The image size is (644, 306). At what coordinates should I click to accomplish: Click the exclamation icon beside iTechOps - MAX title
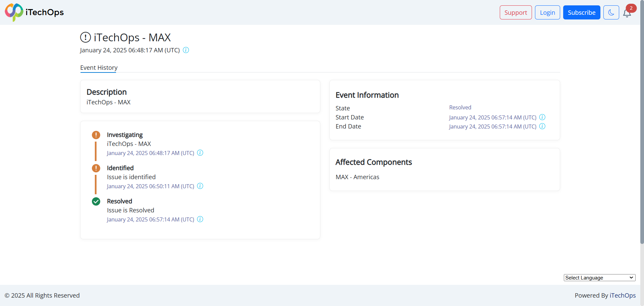(x=86, y=37)
